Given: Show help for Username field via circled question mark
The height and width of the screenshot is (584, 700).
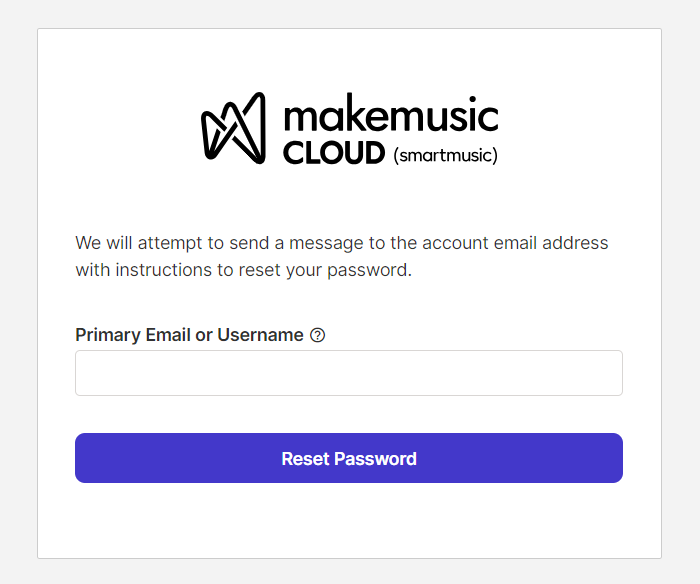Looking at the screenshot, I should click(x=317, y=335).
